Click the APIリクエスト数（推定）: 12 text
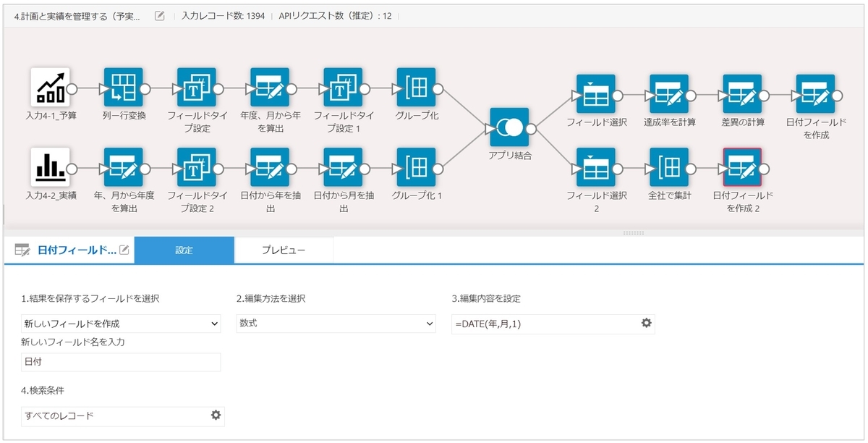This screenshot has width=868, height=443. pyautogui.click(x=336, y=15)
